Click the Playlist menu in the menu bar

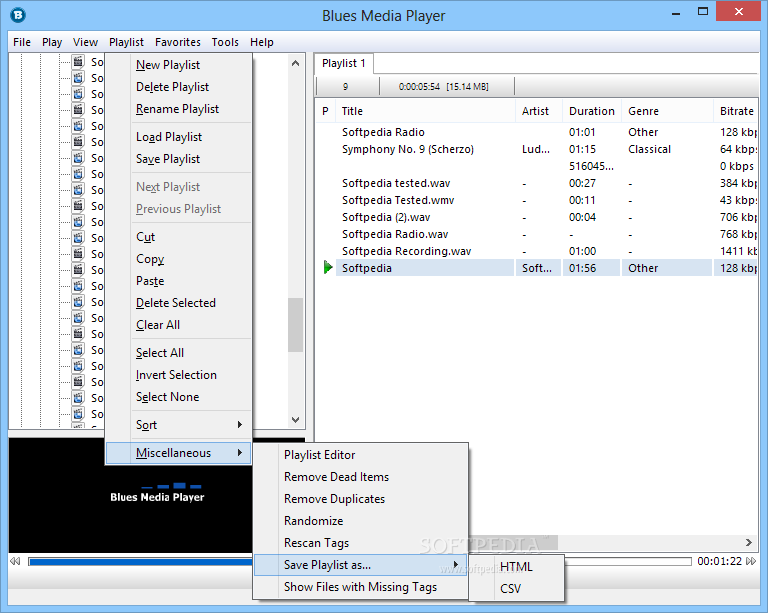tap(126, 42)
